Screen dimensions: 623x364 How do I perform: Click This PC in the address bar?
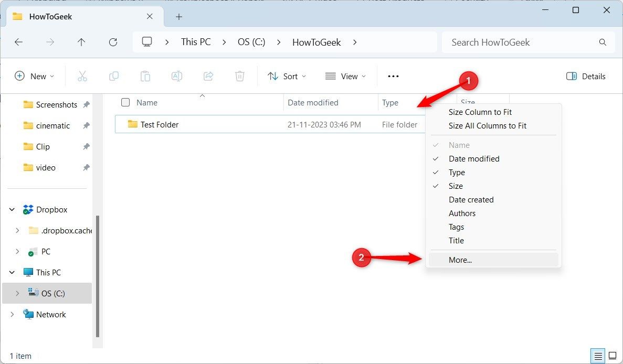click(x=196, y=42)
